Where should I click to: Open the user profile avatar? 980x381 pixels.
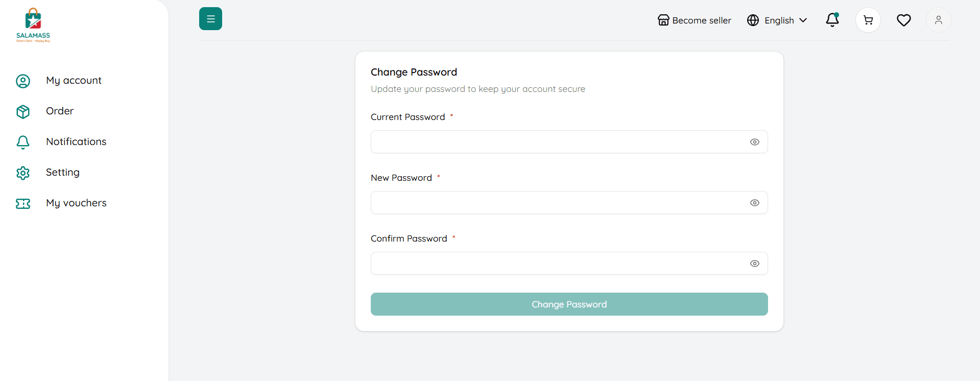[938, 20]
